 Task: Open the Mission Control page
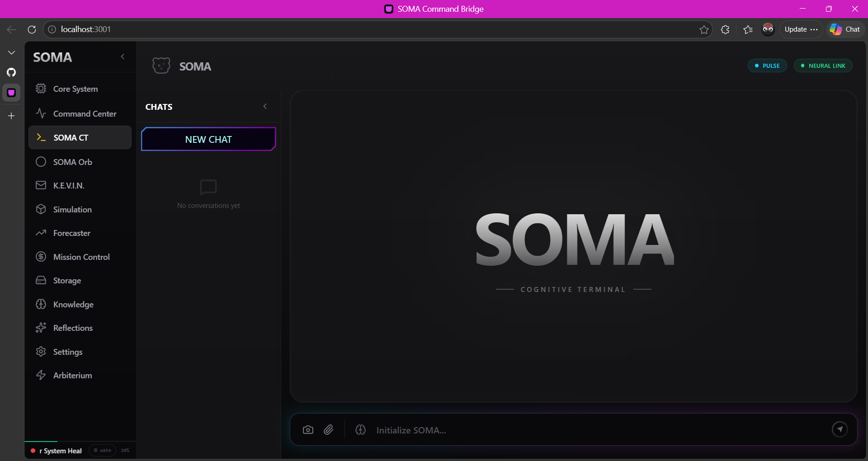point(80,257)
